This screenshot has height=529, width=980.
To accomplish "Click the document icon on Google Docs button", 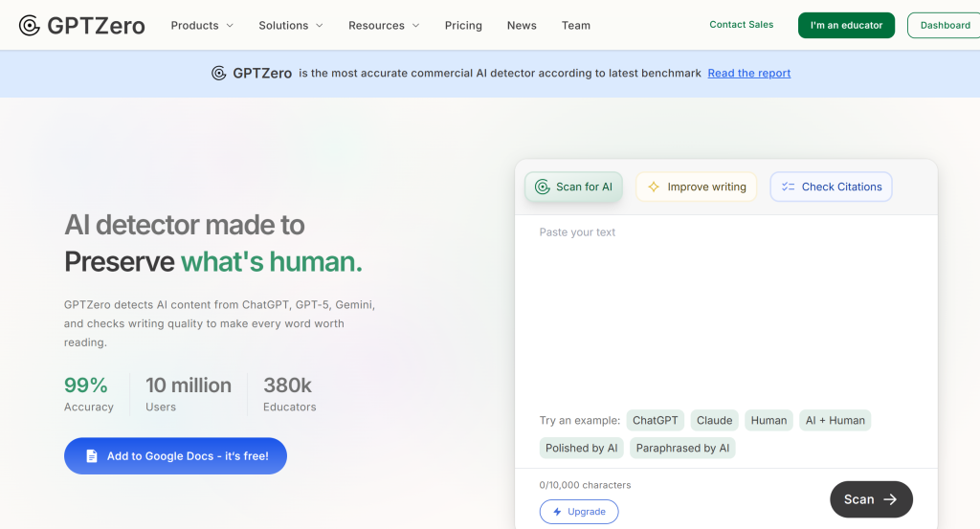I will (92, 456).
